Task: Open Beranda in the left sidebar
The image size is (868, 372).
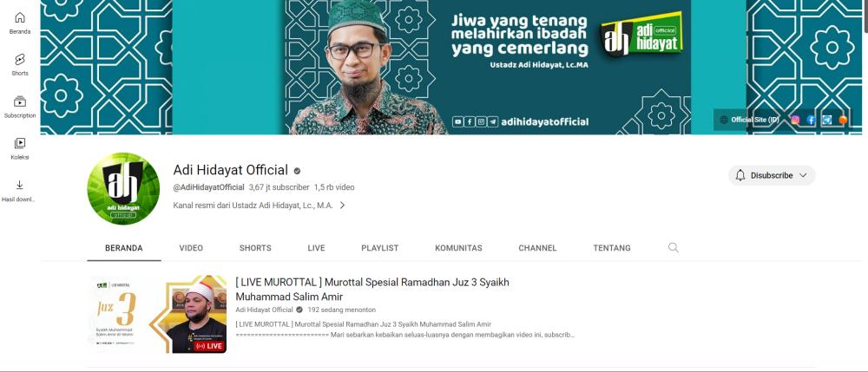Action: pos(20,23)
